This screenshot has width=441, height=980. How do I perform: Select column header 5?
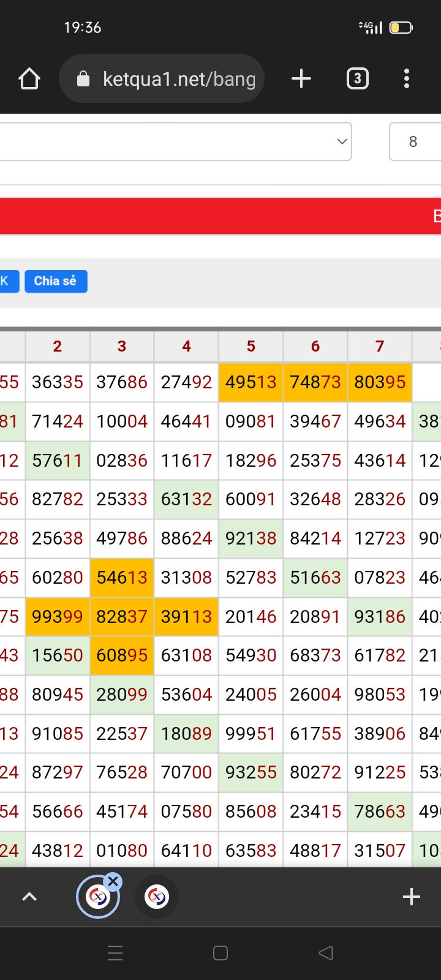coord(251,347)
